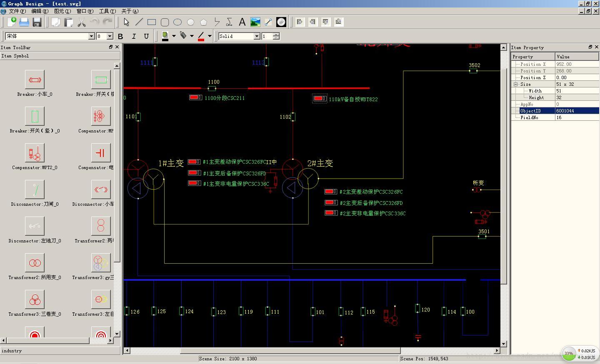Pick the Disconnector:刀闸_0 symbol
Viewport: 600px width, 364px height.
pos(35,189)
